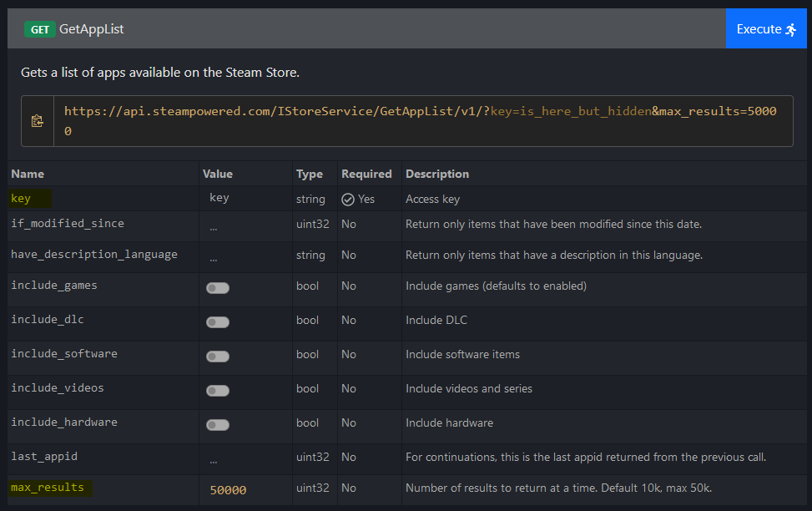Enable the include_software switch
Viewport: 812px width, 511px height.
(218, 357)
